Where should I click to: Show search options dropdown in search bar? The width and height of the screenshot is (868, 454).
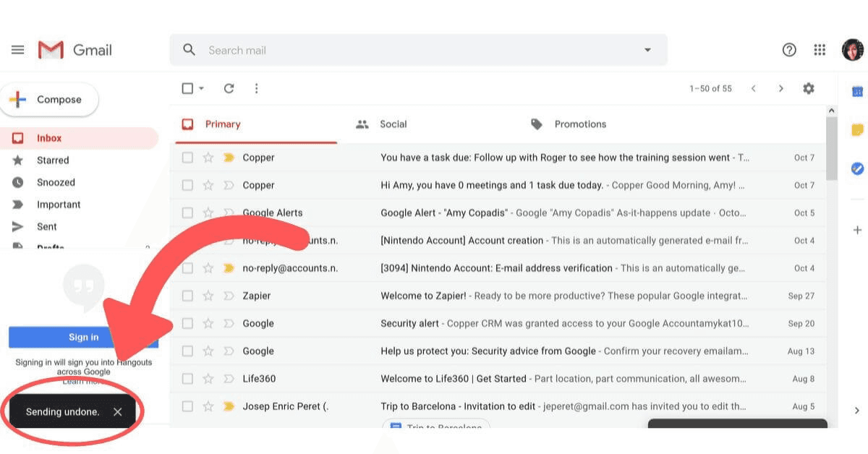coord(647,50)
